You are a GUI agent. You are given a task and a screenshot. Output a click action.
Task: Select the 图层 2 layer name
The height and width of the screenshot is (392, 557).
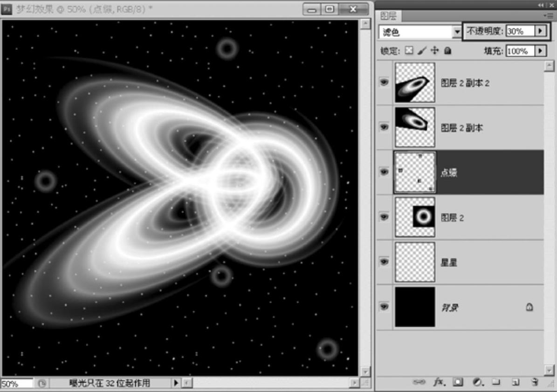click(x=452, y=218)
